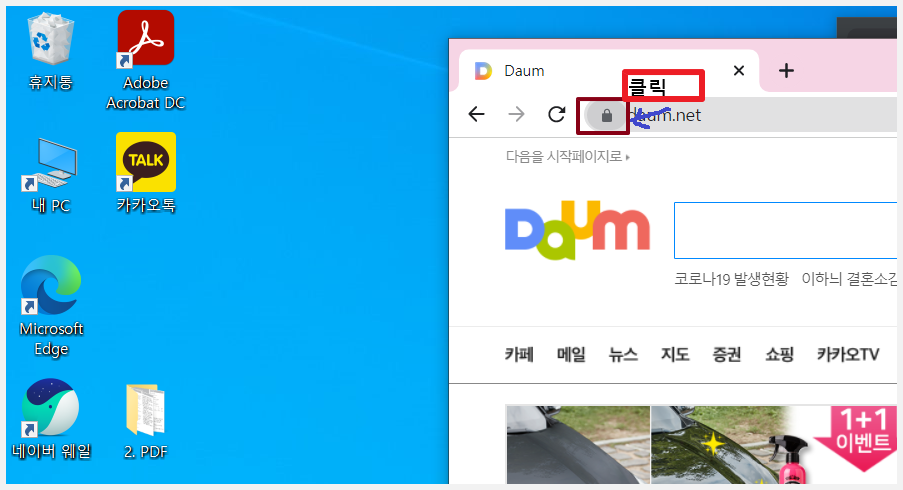The image size is (903, 490).
Task: Launch Adobe Acrobat DC from the desktop
Action: click(146, 60)
